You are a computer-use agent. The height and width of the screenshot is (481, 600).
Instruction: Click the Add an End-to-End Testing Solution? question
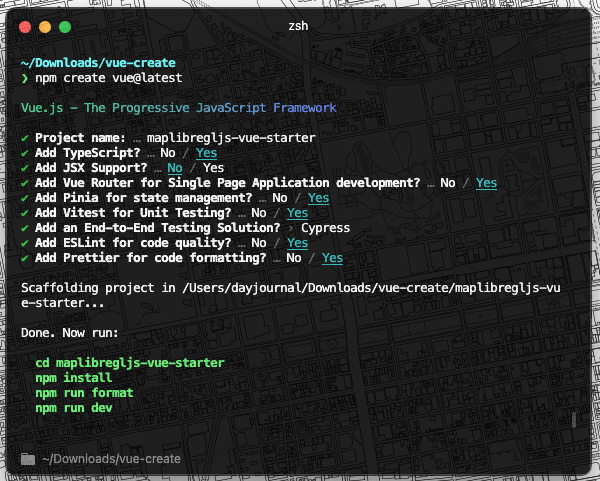point(158,228)
